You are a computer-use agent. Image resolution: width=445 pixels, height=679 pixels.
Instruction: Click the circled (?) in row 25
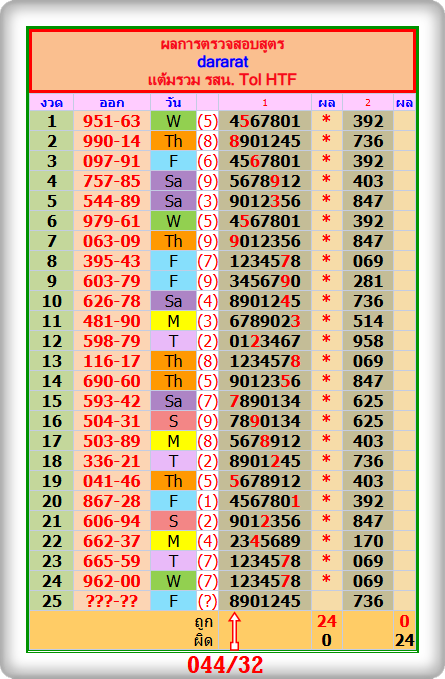(x=207, y=601)
